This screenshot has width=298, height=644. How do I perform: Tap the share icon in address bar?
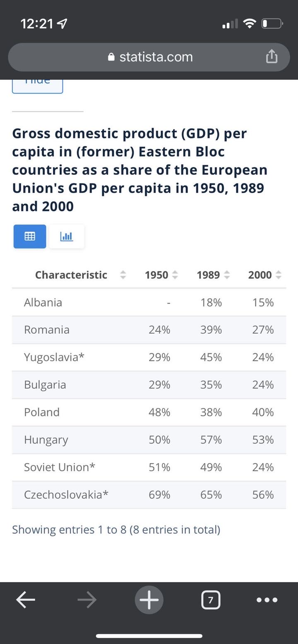click(x=272, y=56)
